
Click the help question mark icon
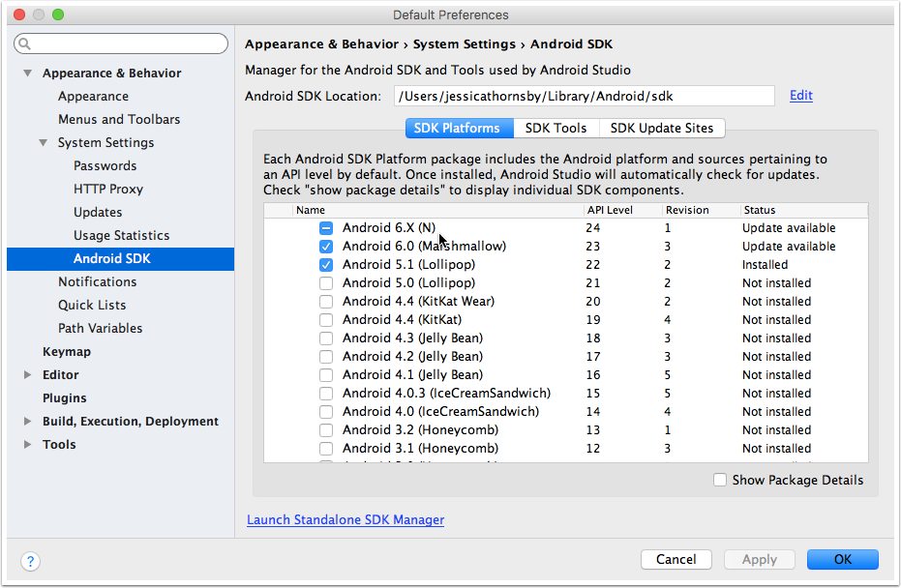tap(30, 561)
